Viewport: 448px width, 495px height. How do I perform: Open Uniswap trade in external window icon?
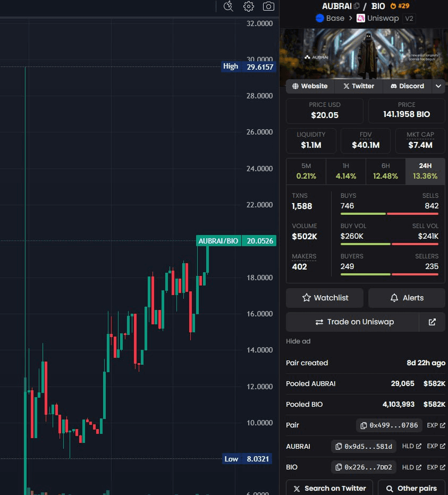click(x=432, y=322)
